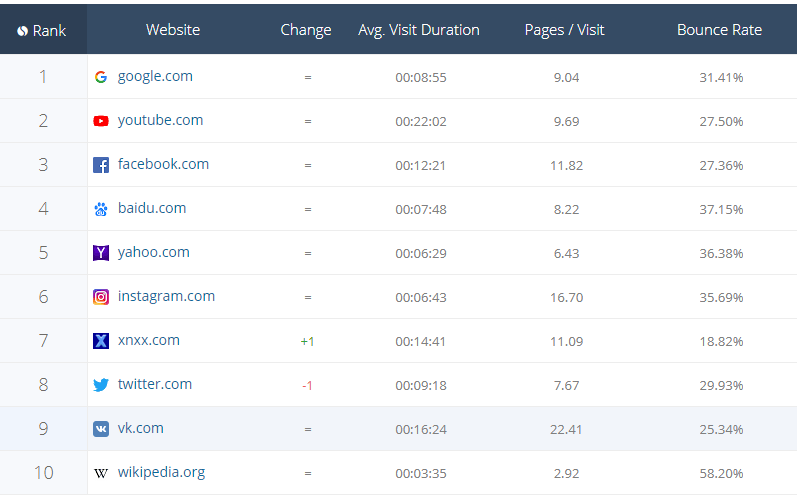The image size is (797, 500).
Task: Sort by Avg. Visit Duration header
Action: tap(419, 30)
